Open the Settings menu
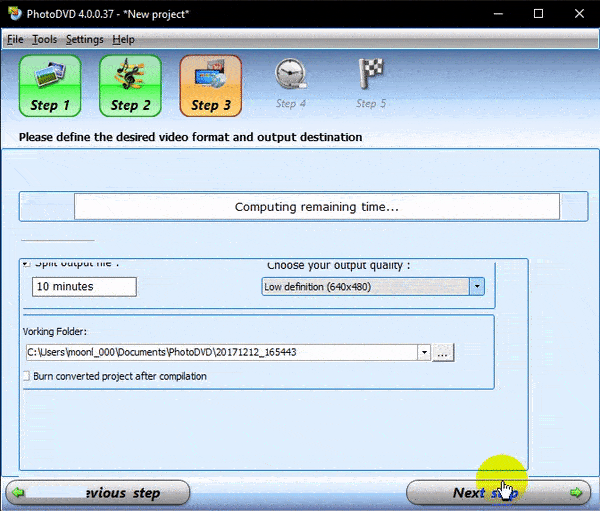 tap(85, 39)
